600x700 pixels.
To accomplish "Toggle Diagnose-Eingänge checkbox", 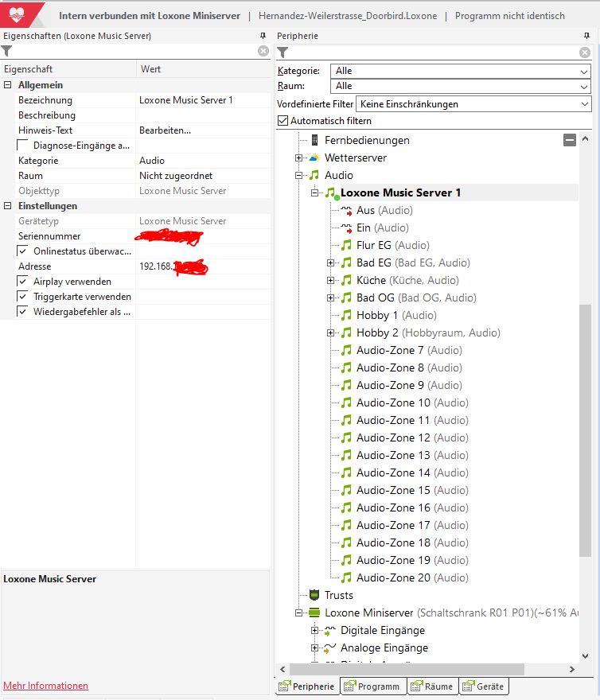I will coord(22,146).
